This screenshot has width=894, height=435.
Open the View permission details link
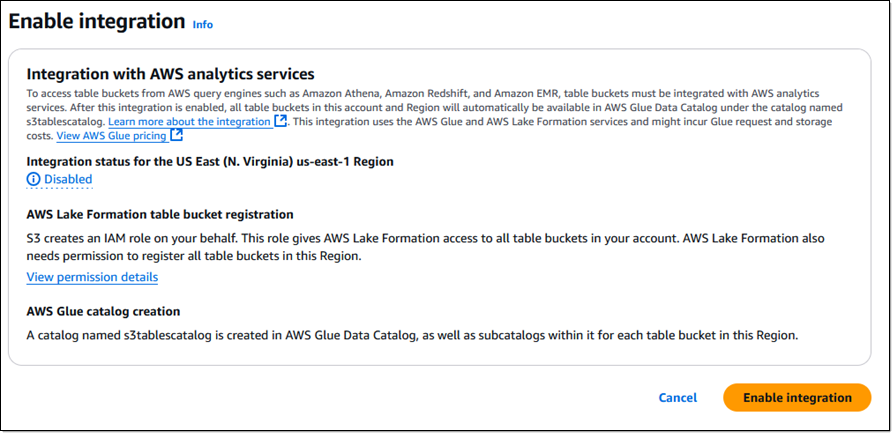[x=92, y=277]
